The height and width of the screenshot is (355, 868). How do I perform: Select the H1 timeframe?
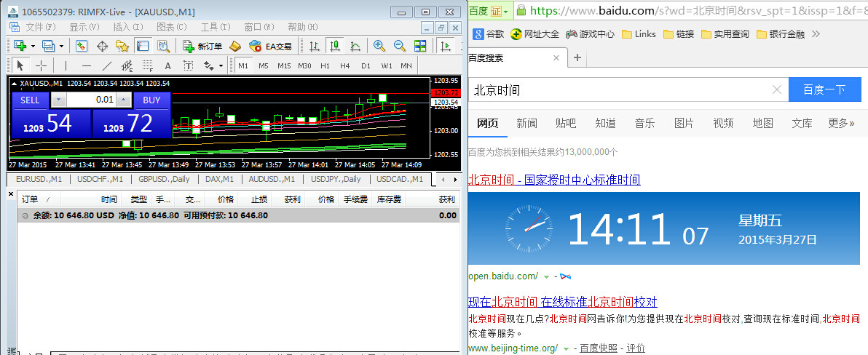tap(325, 65)
